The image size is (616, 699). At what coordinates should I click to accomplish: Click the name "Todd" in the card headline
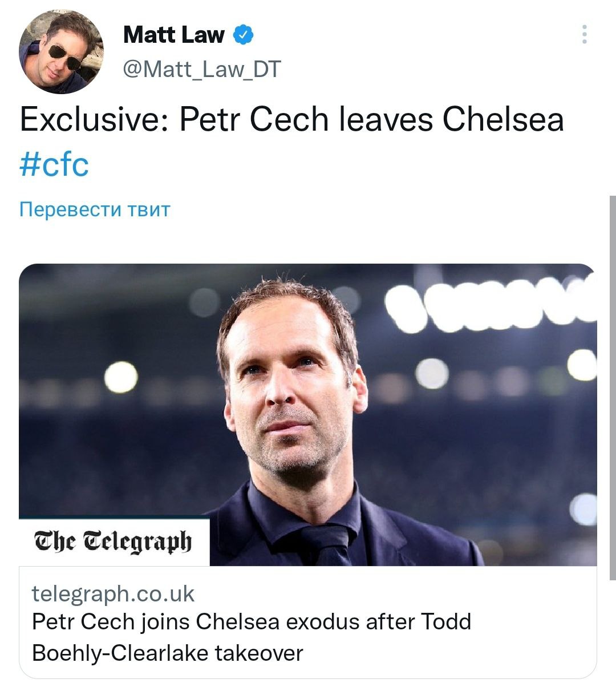[445, 621]
